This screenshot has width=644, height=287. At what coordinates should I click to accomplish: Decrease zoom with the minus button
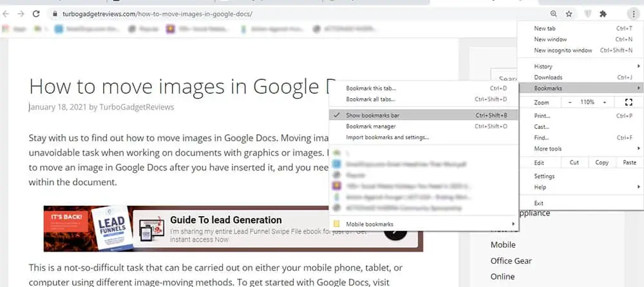(x=570, y=102)
